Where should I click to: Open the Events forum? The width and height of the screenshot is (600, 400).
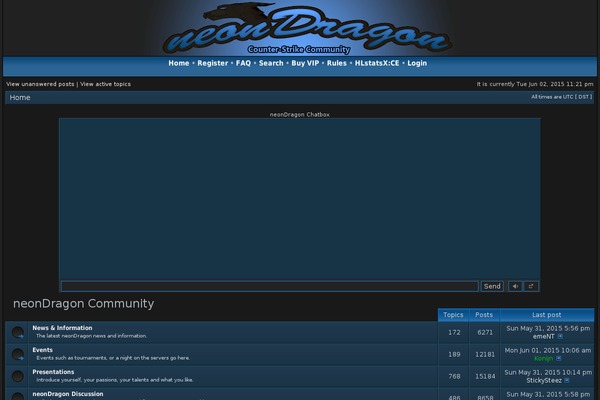click(42, 350)
